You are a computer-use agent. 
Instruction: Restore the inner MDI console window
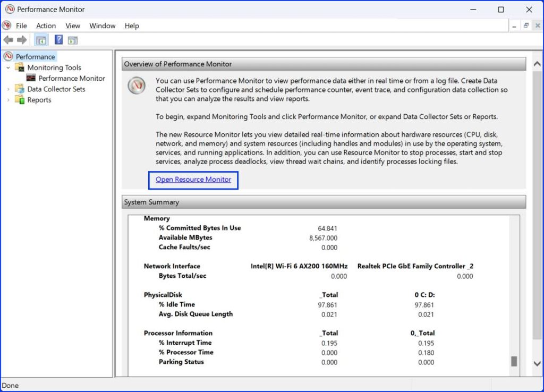click(x=526, y=25)
